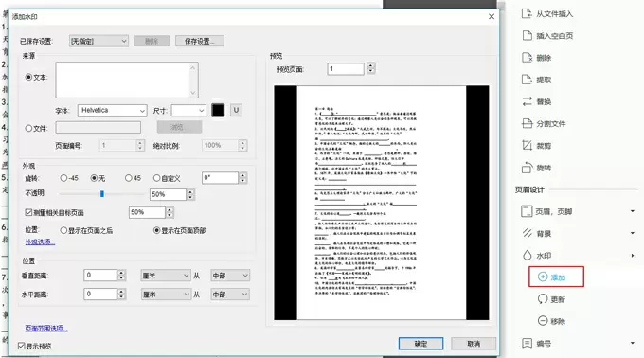Screen dimensions: 644x358
Task: Open the 水平距离 alignment dropdown (中部)
Action: [x=230, y=295]
